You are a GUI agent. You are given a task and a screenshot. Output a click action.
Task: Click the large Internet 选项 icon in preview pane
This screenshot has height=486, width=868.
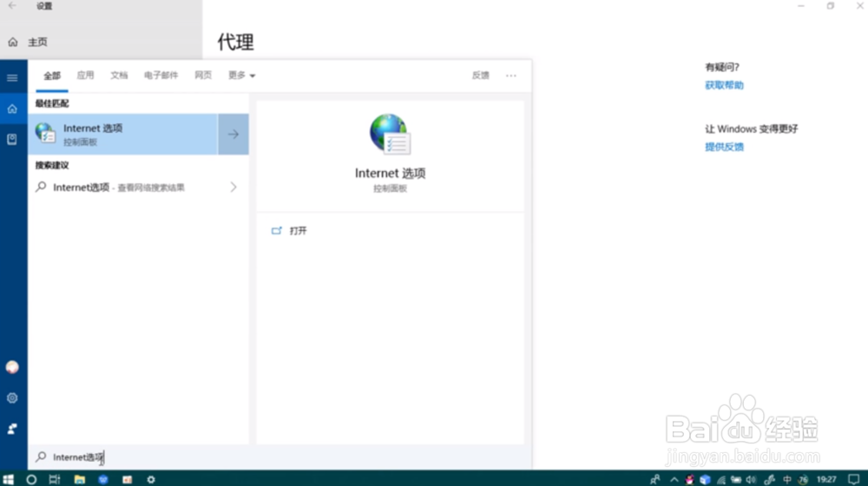pos(391,134)
